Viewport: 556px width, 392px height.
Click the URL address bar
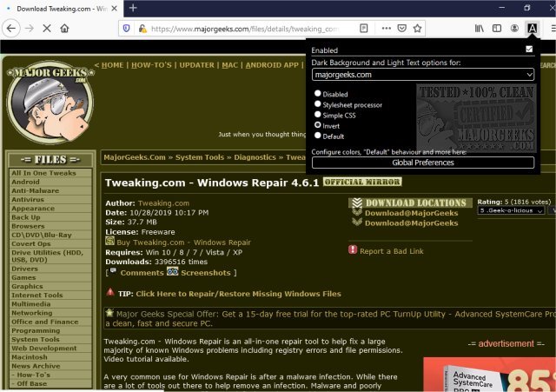point(245,29)
